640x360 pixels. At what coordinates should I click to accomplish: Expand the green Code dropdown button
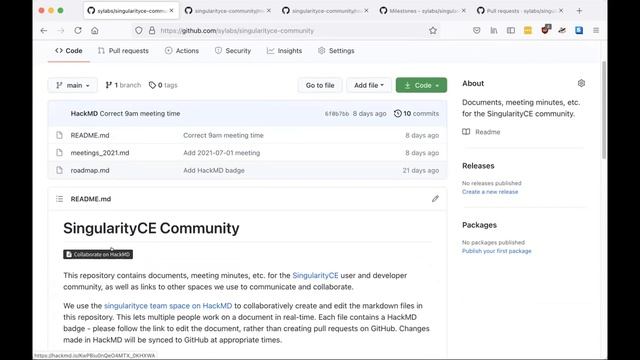(421, 85)
